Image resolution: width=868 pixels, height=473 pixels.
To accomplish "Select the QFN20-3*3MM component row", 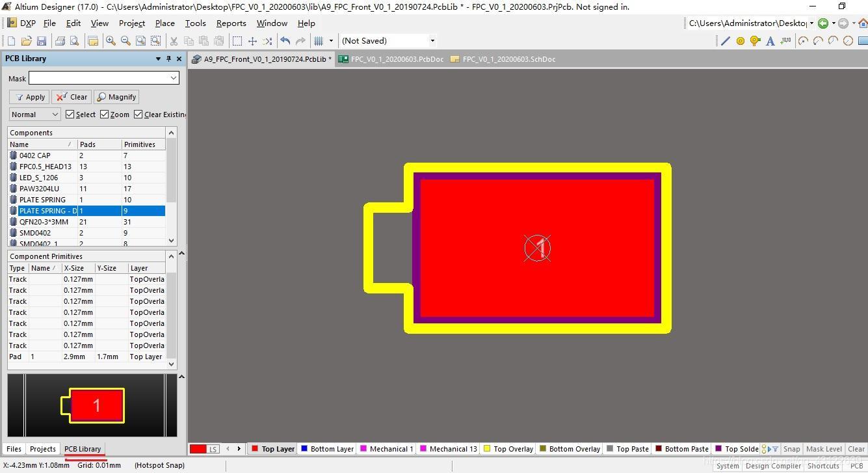I will click(87, 222).
